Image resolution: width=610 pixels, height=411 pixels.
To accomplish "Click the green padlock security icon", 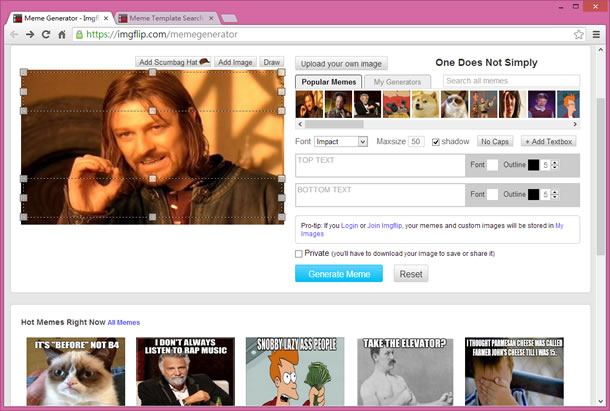I will click(x=79, y=35).
